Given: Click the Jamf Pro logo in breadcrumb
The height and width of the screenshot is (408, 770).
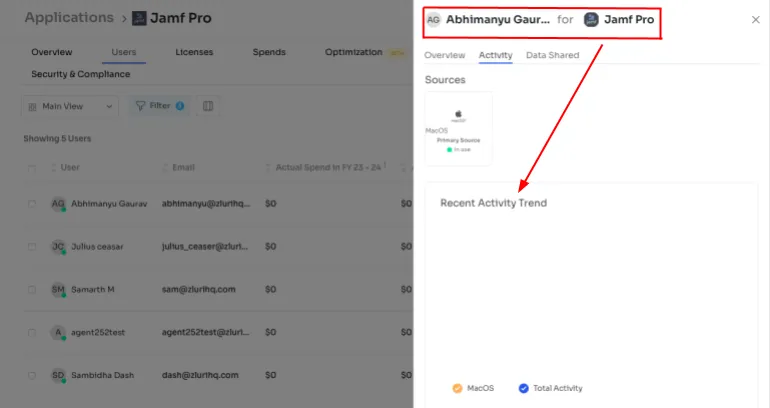Looking at the screenshot, I should (x=139, y=19).
